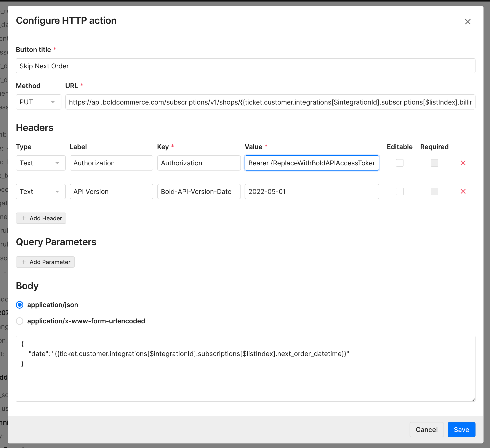Image resolution: width=490 pixels, height=448 pixels.
Task: Save the HTTP action
Action: coord(461,430)
